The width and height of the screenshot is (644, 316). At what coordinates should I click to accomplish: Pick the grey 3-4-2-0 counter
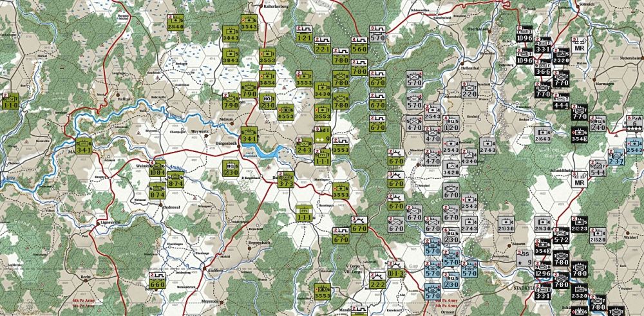click(451, 168)
